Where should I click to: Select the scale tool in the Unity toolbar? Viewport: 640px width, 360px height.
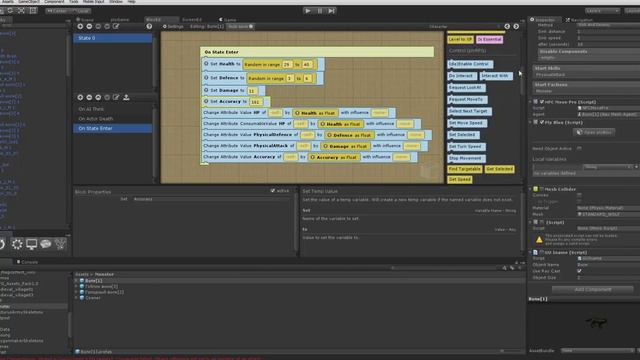point(22,11)
